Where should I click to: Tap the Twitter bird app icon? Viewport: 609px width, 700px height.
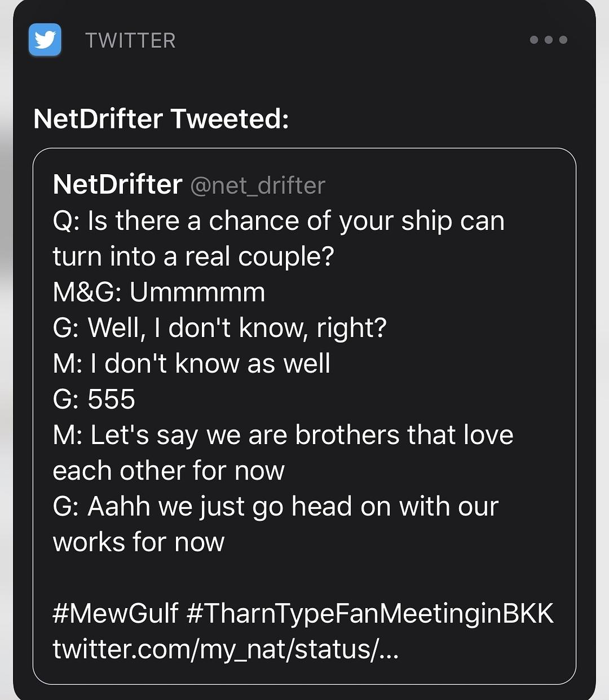(45, 40)
